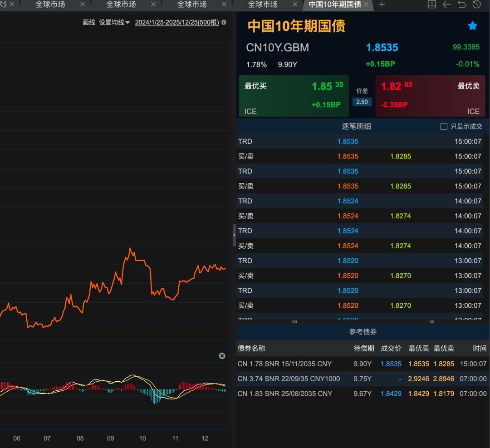Click the back arrow icon in the top bar
The height and width of the screenshot is (448, 490).
click(x=447, y=5)
